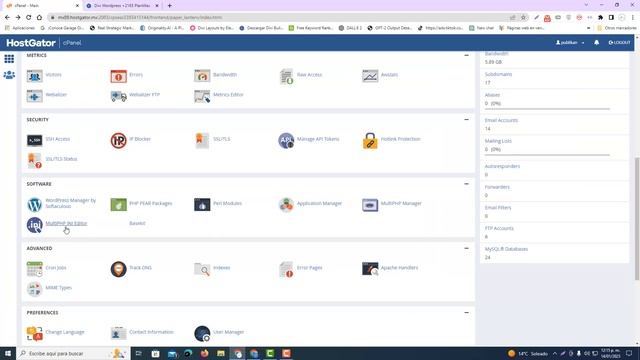Go back using browser back arrow
Image resolution: width=640 pixels, height=360 pixels.
7,18
